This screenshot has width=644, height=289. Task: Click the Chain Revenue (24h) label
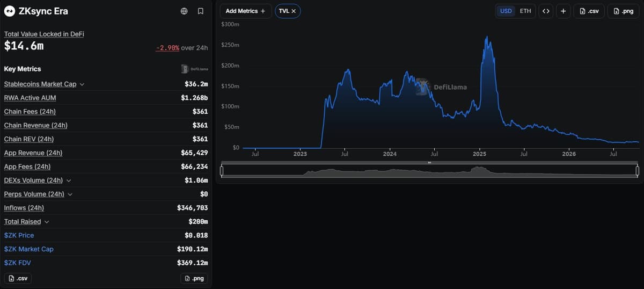coord(35,125)
